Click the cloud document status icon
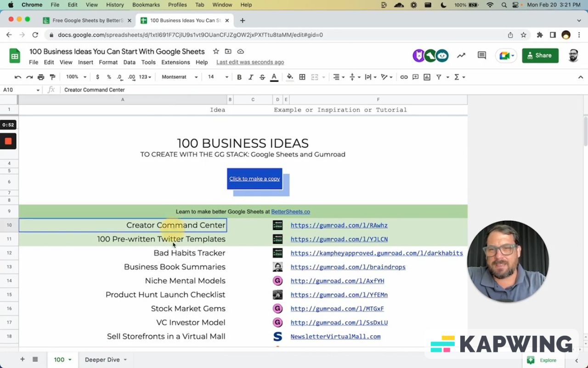588x368 pixels. click(x=240, y=52)
